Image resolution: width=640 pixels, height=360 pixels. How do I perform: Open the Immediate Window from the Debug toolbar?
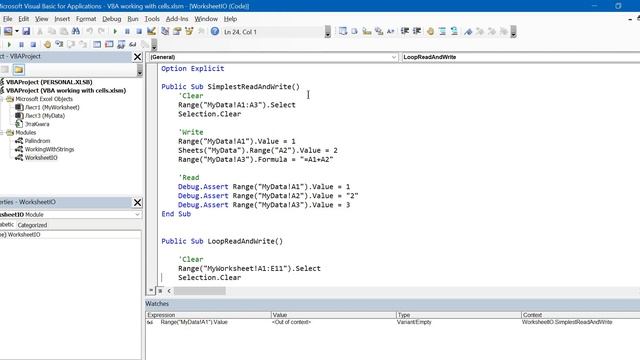click(109, 44)
